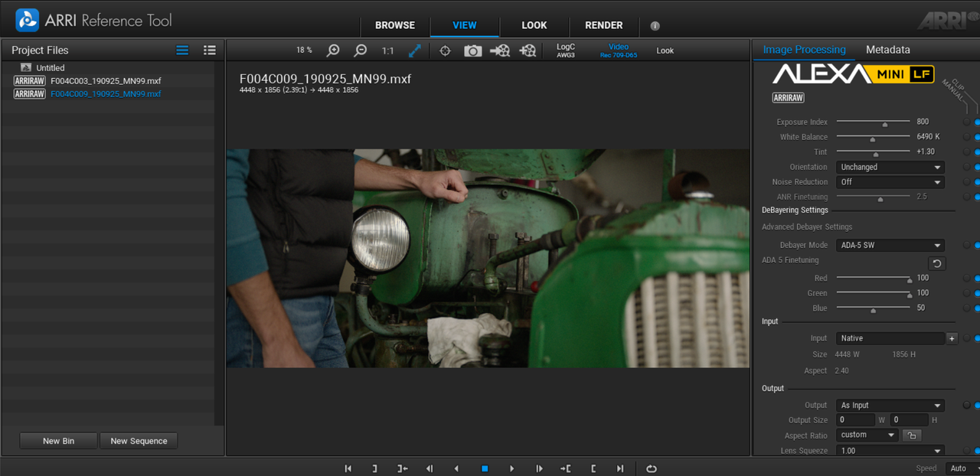Select Clip radio for Orientation
This screenshot has height=476, width=980.
pyautogui.click(x=978, y=167)
